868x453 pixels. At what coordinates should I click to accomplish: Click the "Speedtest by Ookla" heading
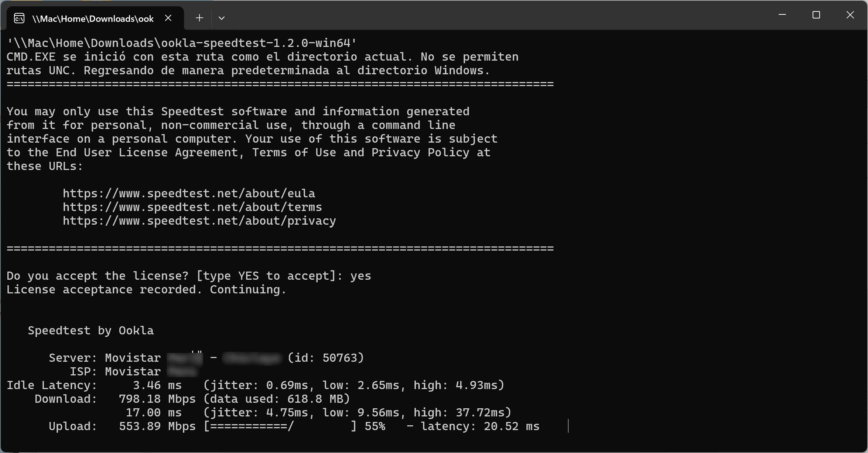click(90, 330)
